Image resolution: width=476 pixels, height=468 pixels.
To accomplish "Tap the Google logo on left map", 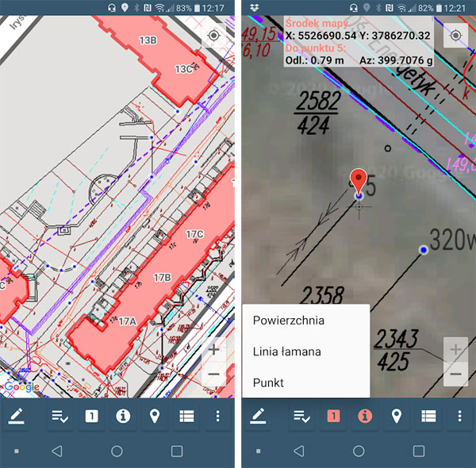I will (x=22, y=387).
